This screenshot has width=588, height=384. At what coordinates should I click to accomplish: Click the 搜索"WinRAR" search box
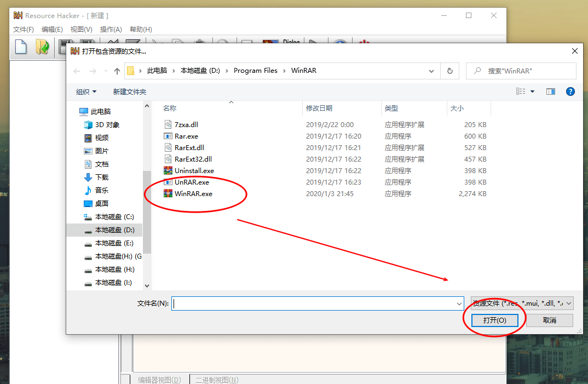[x=521, y=71]
